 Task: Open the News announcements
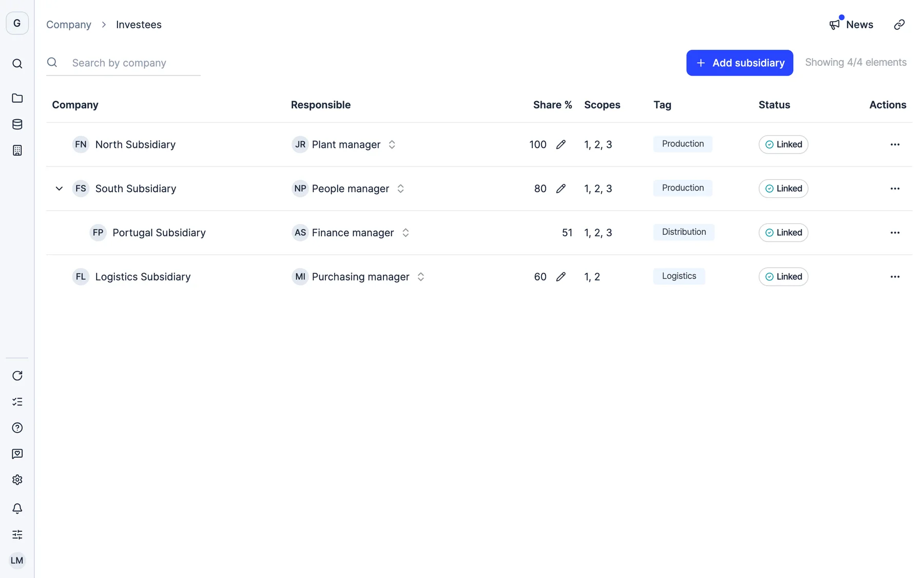(x=851, y=25)
